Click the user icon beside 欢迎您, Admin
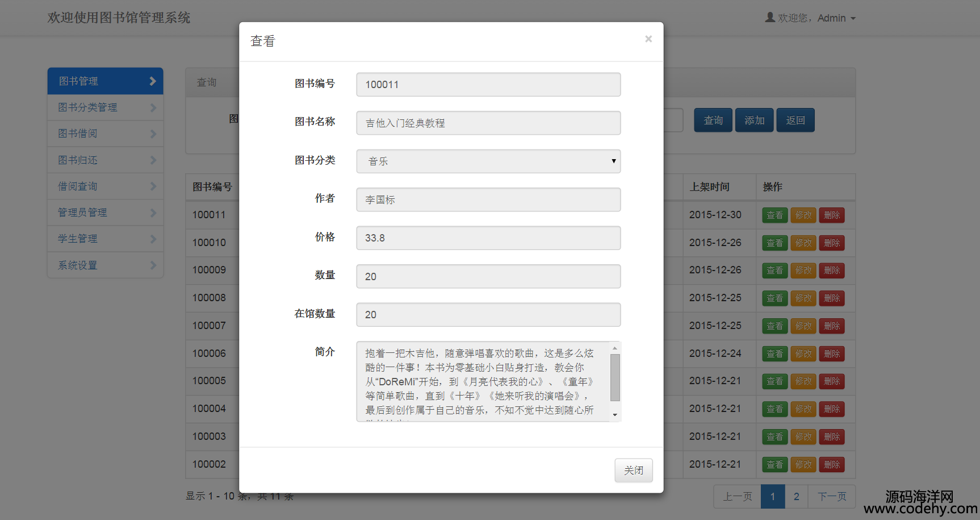Image resolution: width=980 pixels, height=520 pixels. pyautogui.click(x=770, y=18)
